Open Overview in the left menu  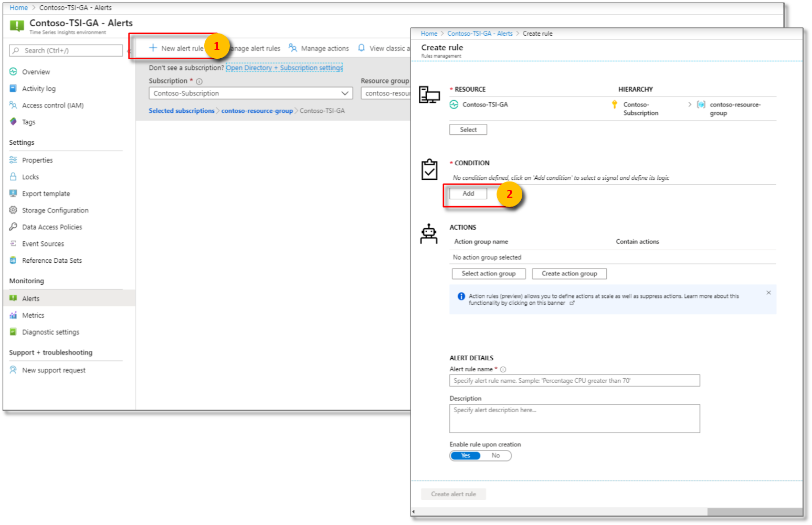point(36,72)
